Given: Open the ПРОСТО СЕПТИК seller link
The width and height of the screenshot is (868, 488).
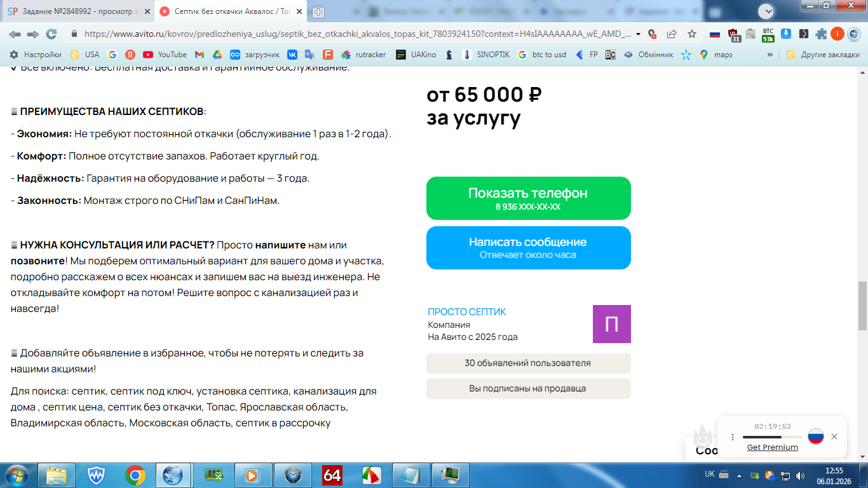Looking at the screenshot, I should [x=467, y=312].
